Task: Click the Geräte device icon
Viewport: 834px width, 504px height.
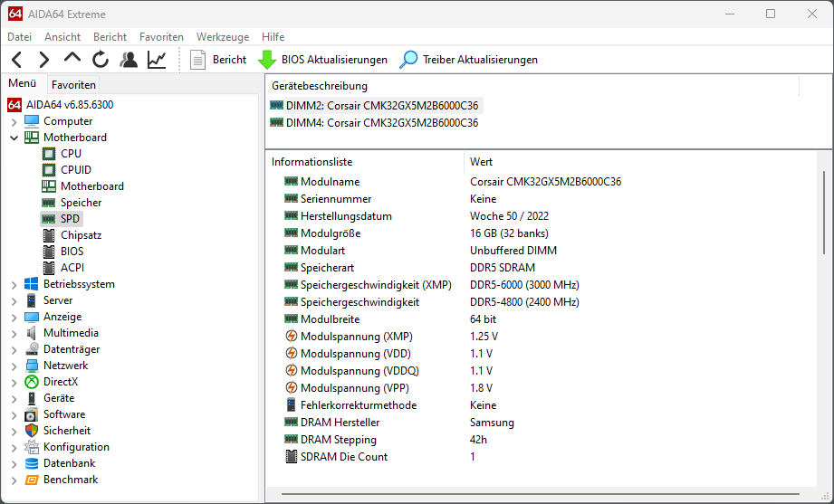Action: tap(32, 398)
